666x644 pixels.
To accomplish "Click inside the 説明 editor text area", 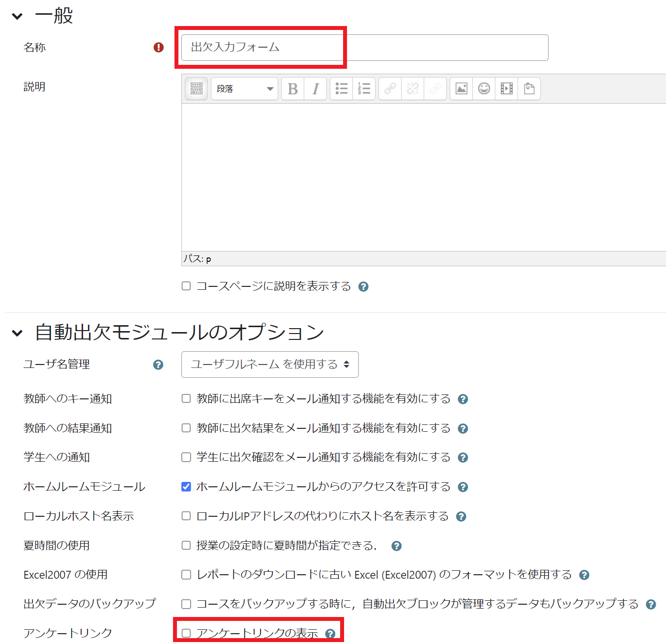I will [x=423, y=177].
